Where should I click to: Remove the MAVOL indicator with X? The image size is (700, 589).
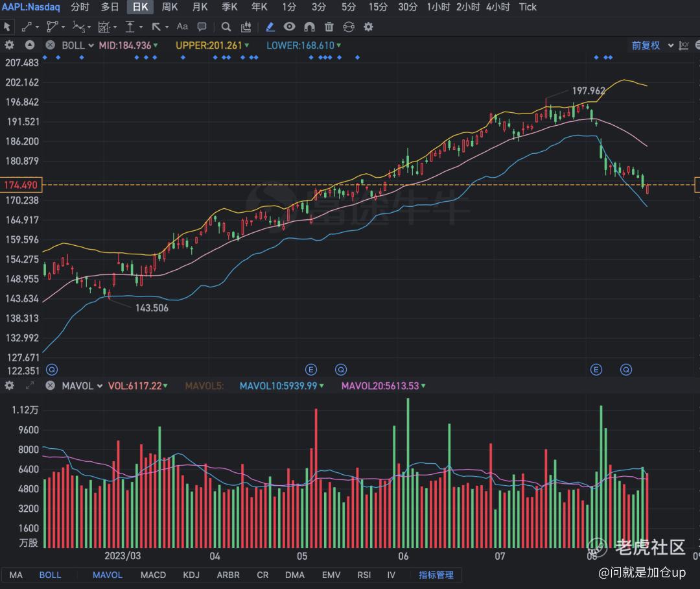51,386
